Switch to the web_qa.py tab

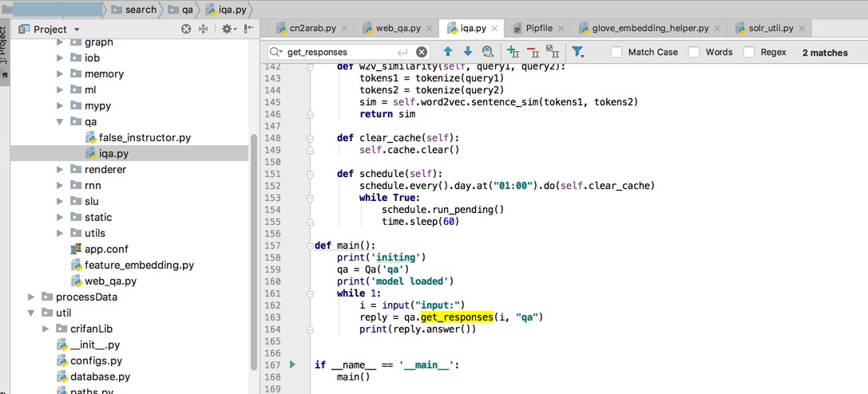pyautogui.click(x=396, y=28)
